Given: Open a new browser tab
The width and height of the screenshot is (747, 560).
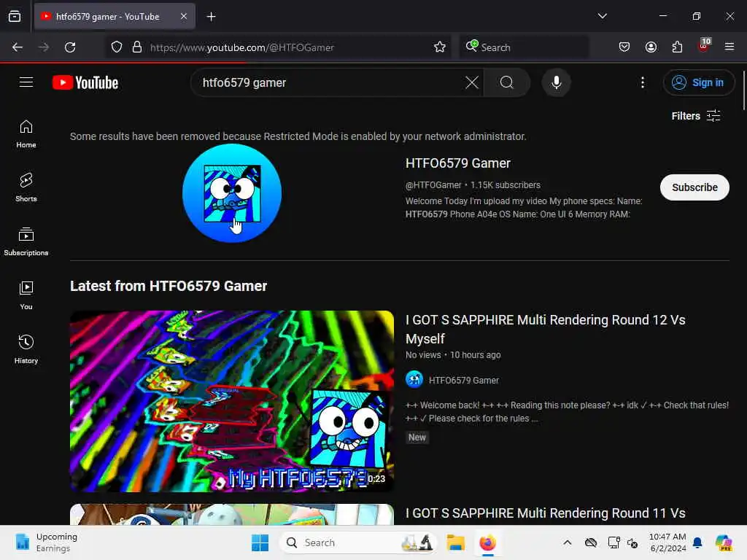Looking at the screenshot, I should click(211, 17).
